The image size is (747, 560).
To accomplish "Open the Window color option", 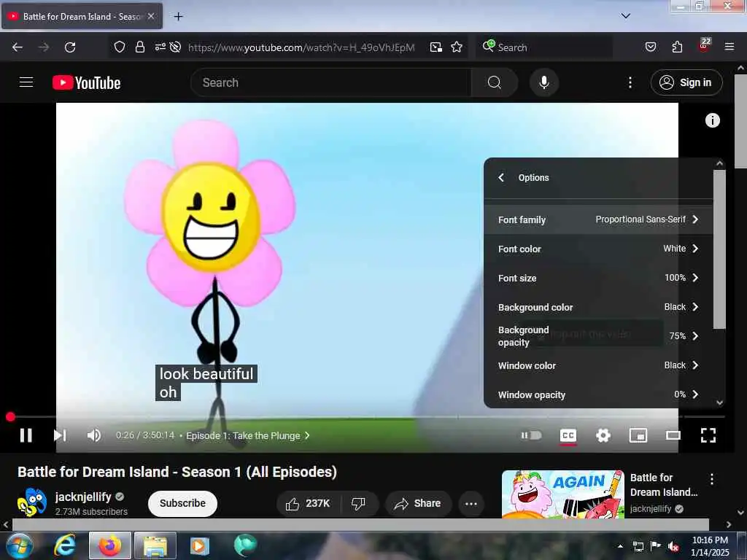I will tap(598, 365).
